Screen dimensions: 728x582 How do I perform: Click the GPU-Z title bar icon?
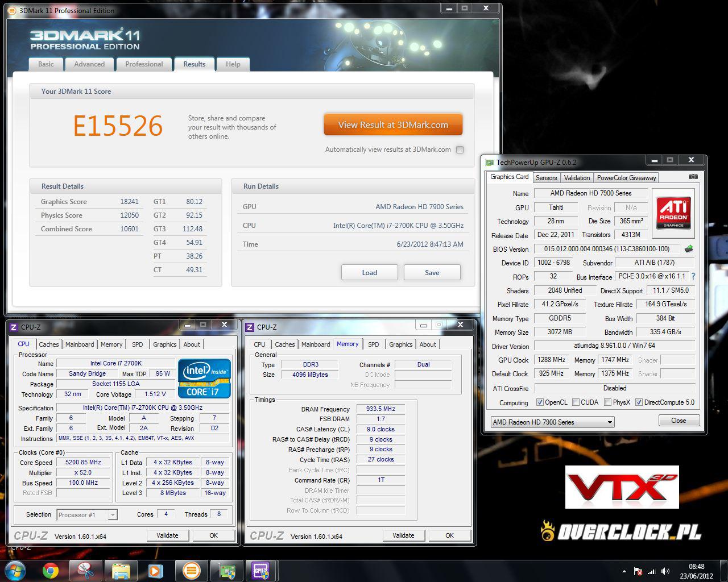[490, 163]
